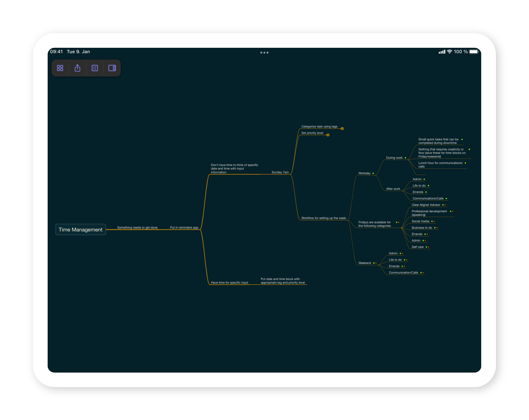Viewport: 529px width, 420px height.
Task: Select 'Lunch hour for communications/calls' node
Action: click(x=440, y=165)
